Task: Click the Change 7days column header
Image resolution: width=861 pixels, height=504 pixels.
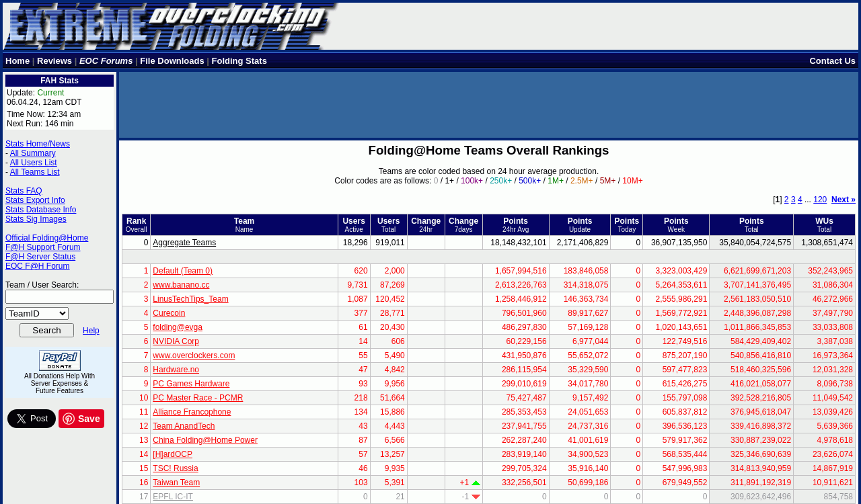Action: (x=463, y=225)
